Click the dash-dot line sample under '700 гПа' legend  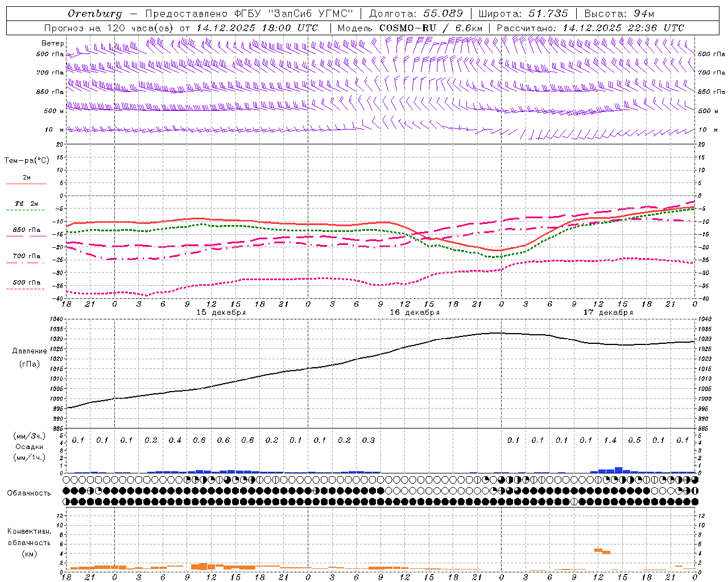(x=26, y=263)
